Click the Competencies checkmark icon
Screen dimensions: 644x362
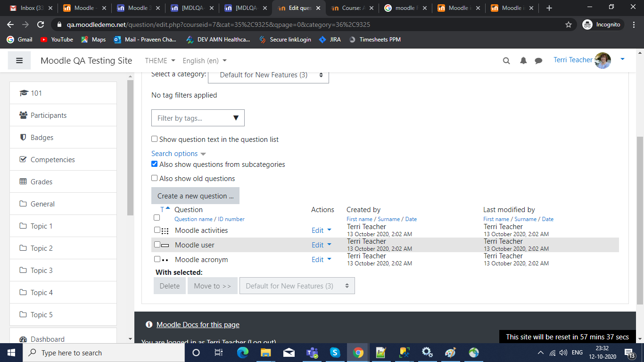23,160
